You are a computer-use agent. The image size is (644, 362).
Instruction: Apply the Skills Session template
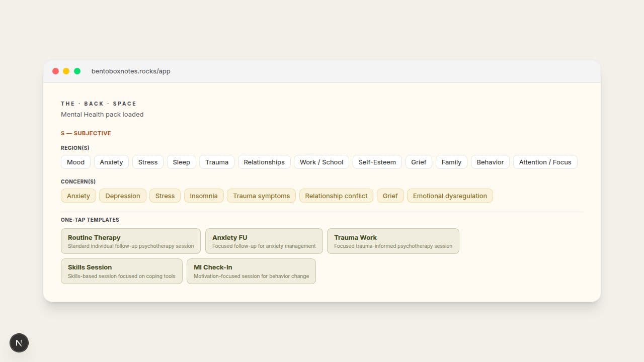coord(122,271)
